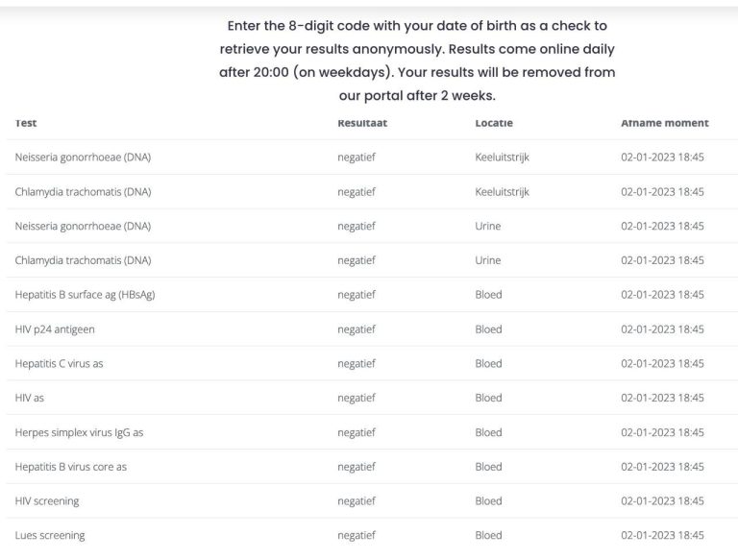Click Hepatitis B surface ag (HBsAg) test name
The width and height of the screenshot is (738, 560).
tap(85, 295)
